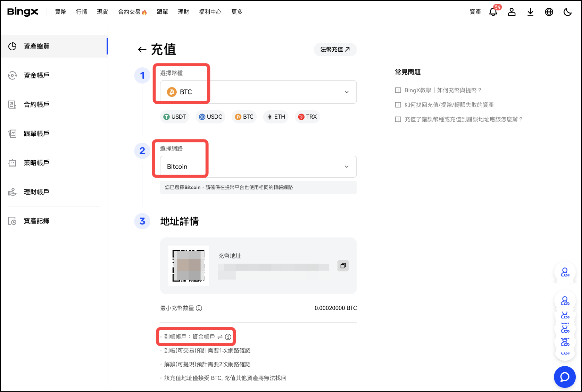Open 合約交易 in top navigation
The height and width of the screenshot is (392, 582).
tap(132, 12)
